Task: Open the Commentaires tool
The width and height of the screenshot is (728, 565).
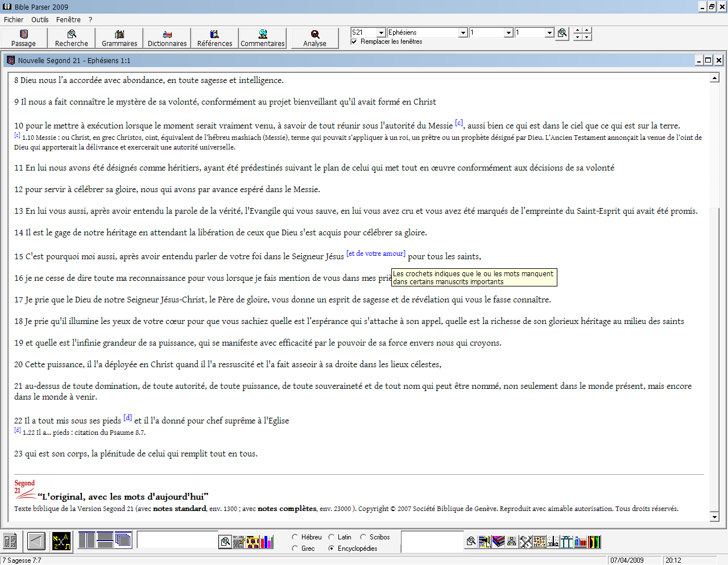Action: pyautogui.click(x=263, y=38)
